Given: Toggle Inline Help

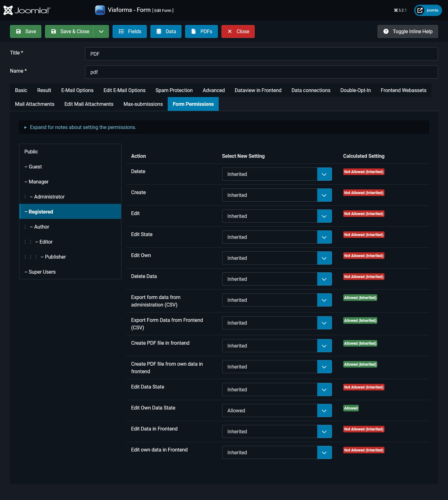Looking at the screenshot, I should [x=408, y=31].
